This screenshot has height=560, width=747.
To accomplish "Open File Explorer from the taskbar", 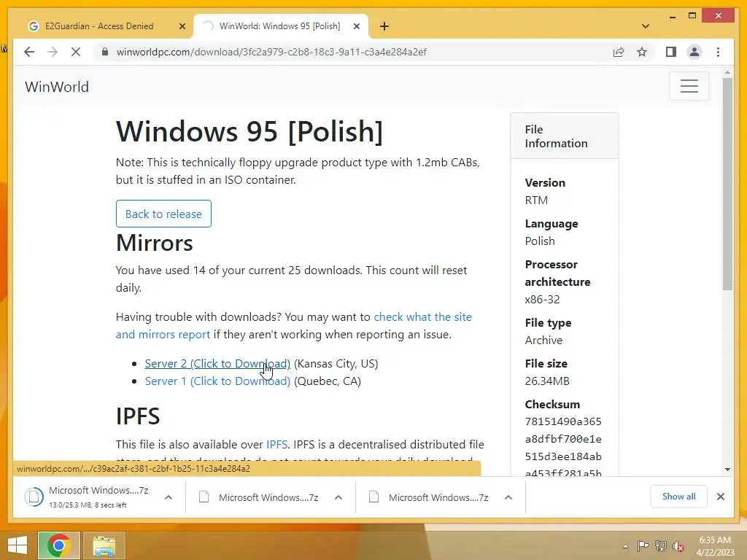I will click(104, 545).
